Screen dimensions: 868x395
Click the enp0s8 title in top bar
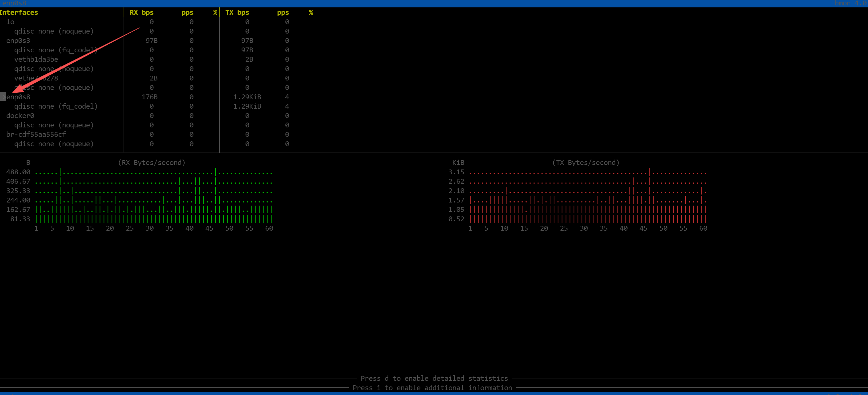tap(14, 3)
